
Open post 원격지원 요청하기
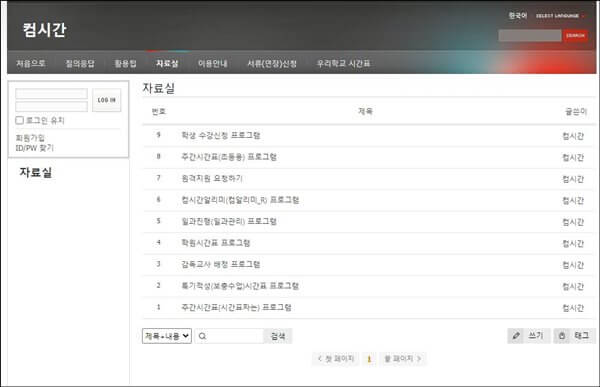pyautogui.click(x=212, y=178)
